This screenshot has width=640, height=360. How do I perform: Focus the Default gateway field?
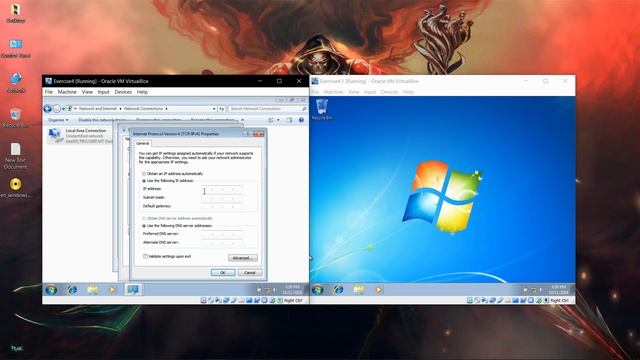[x=222, y=206]
